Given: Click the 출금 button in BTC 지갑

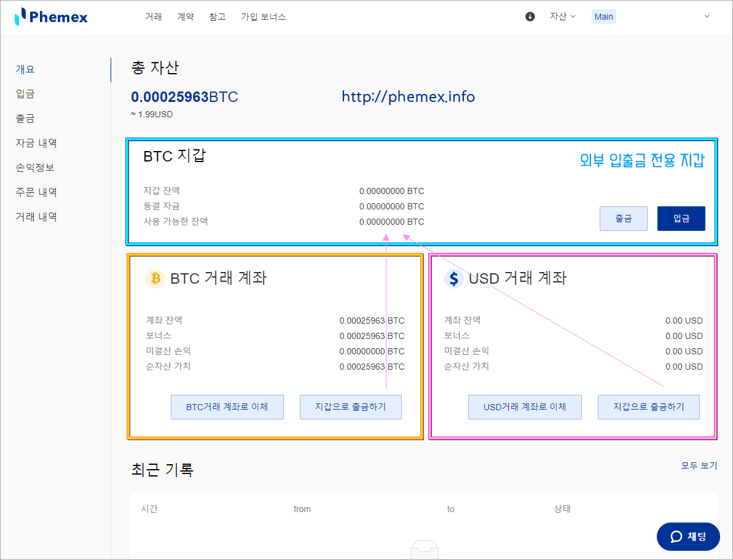Looking at the screenshot, I should pos(624,219).
